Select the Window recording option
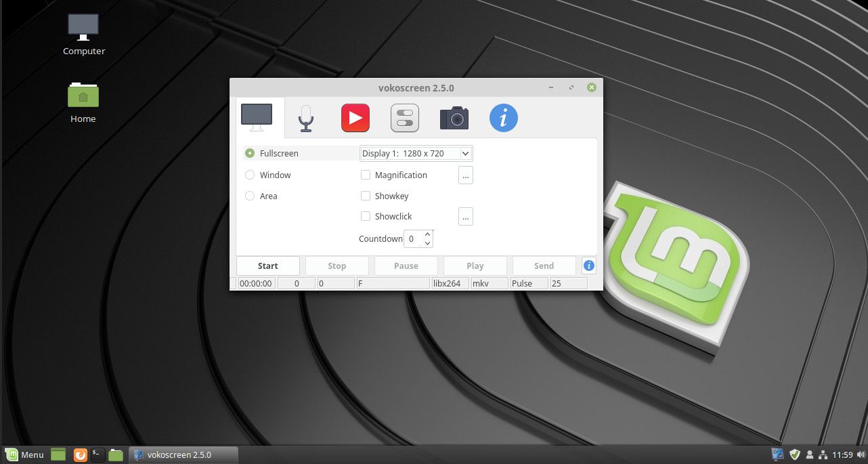This screenshot has height=464, width=868. click(250, 175)
